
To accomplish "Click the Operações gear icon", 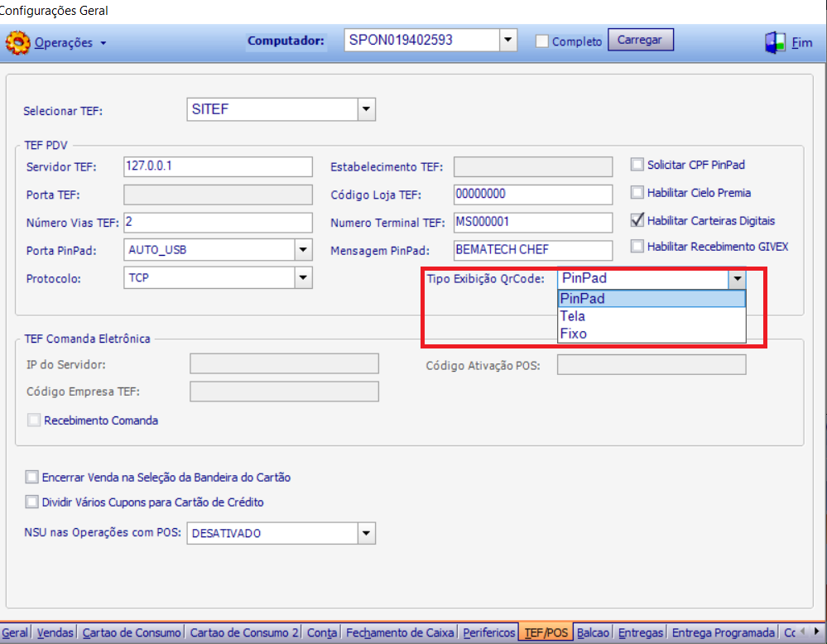I will (x=18, y=43).
